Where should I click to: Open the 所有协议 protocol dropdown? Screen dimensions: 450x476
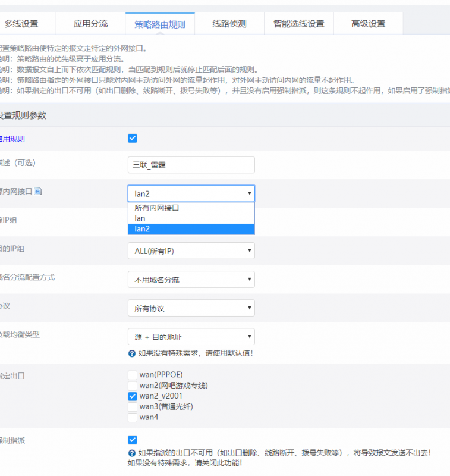[191, 308]
